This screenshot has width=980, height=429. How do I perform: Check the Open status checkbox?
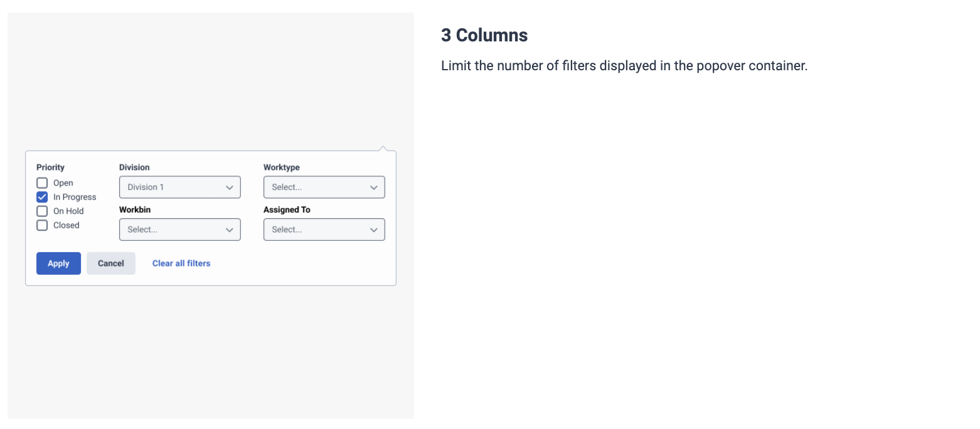41,183
